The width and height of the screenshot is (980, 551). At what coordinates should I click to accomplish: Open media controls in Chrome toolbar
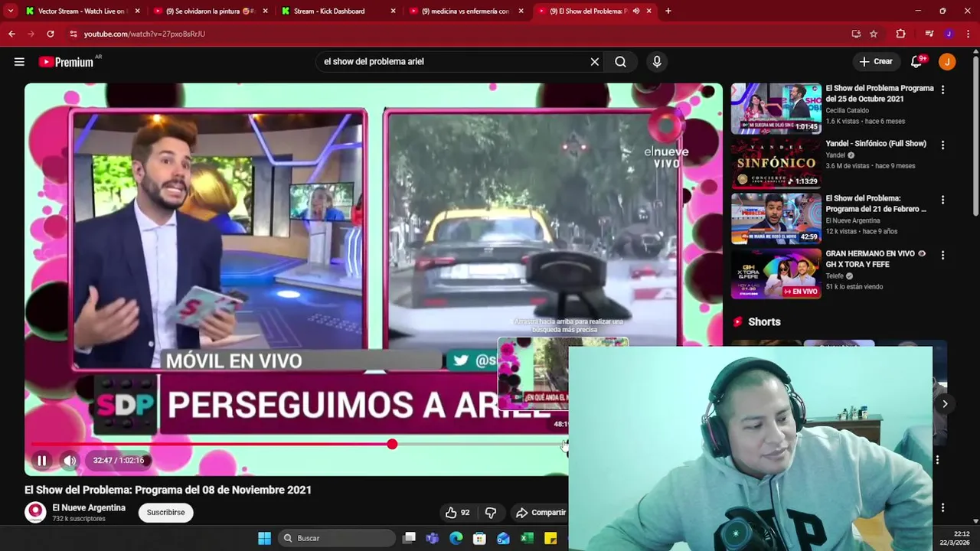(929, 34)
